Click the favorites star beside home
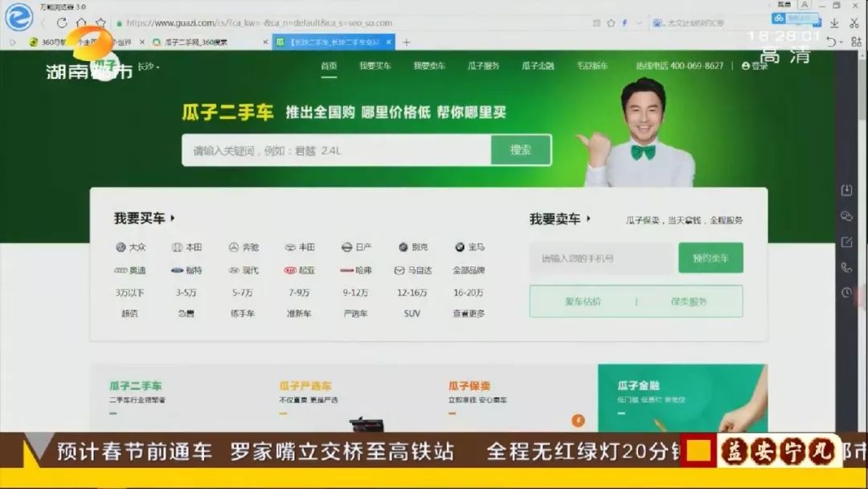The height and width of the screenshot is (489, 868). coord(100,23)
